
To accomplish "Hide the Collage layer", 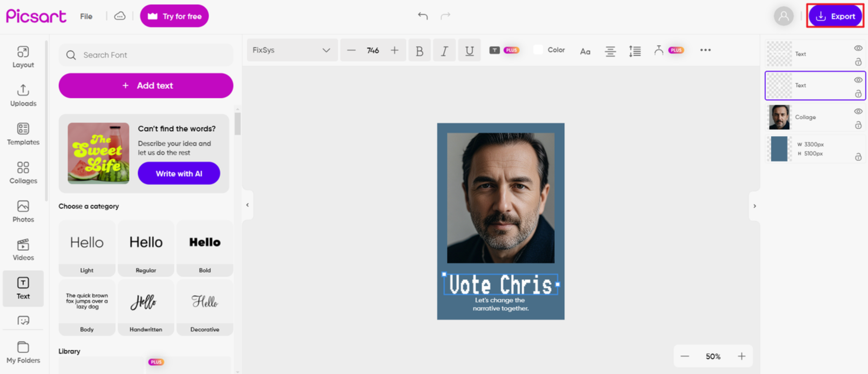I will pyautogui.click(x=858, y=112).
